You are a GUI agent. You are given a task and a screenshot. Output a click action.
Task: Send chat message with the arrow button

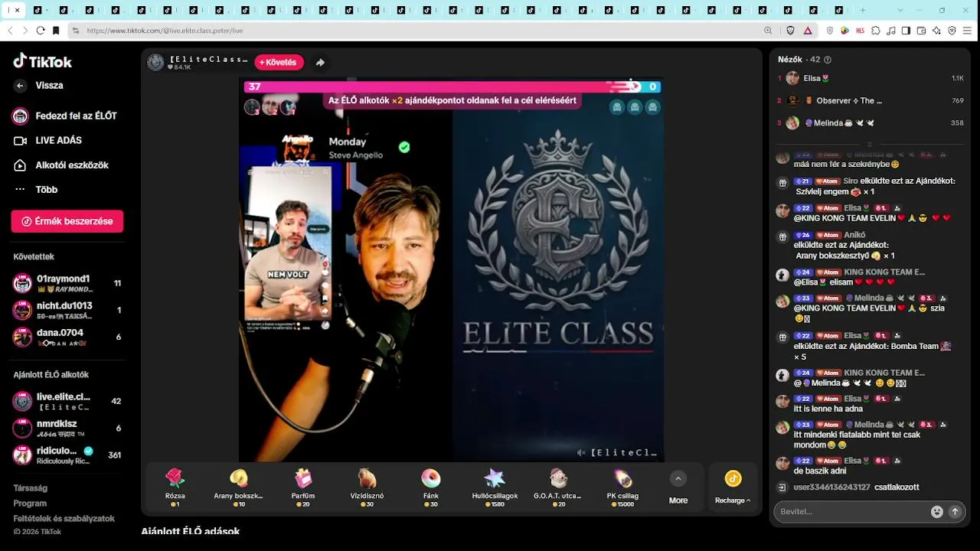[955, 512]
